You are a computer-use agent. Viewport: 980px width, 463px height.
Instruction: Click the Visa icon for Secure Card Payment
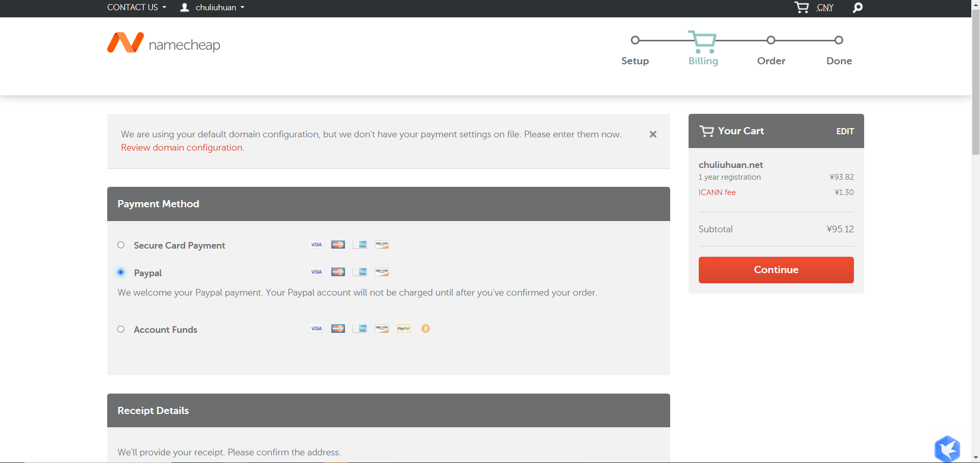pyautogui.click(x=316, y=245)
